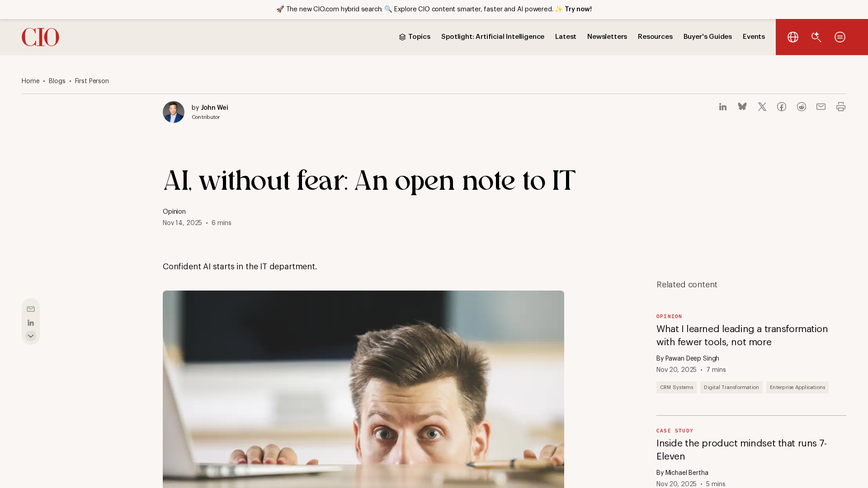Viewport: 868px width, 488px height.
Task: Open author John Wei's profile link
Action: coord(214,108)
